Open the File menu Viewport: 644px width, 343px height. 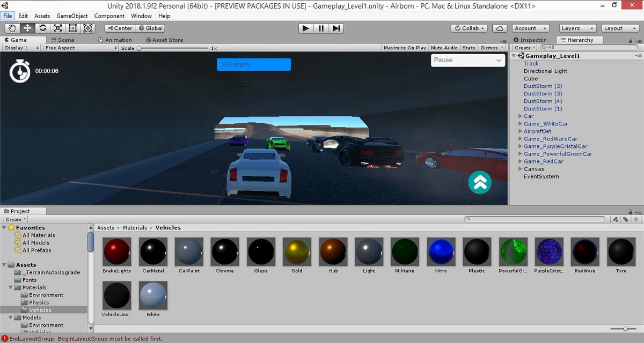[x=8, y=16]
